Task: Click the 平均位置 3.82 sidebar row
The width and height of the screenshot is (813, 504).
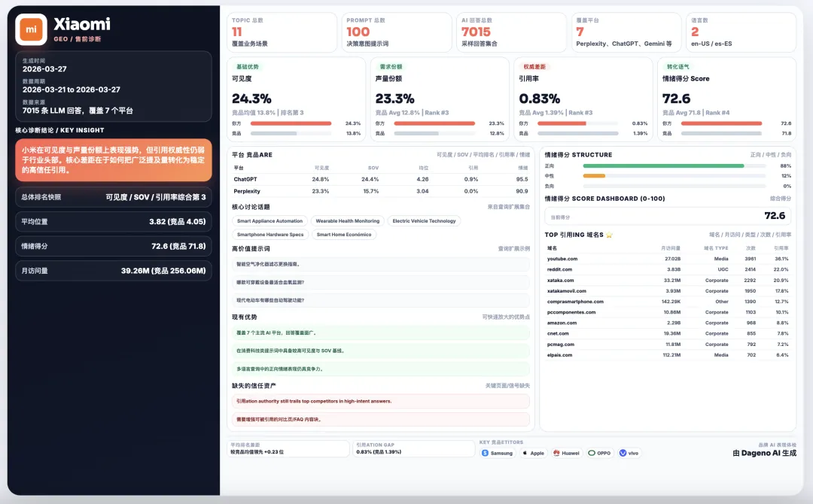Action: (114, 221)
